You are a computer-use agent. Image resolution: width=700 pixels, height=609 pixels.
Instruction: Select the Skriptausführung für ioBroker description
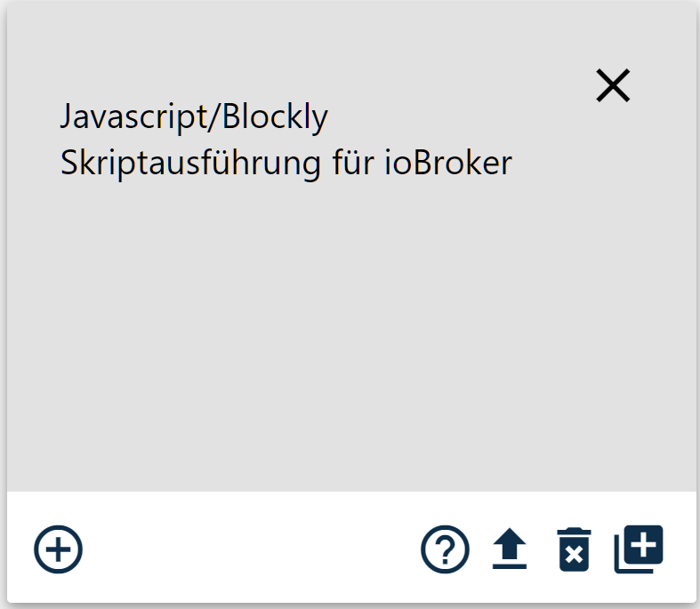286,163
